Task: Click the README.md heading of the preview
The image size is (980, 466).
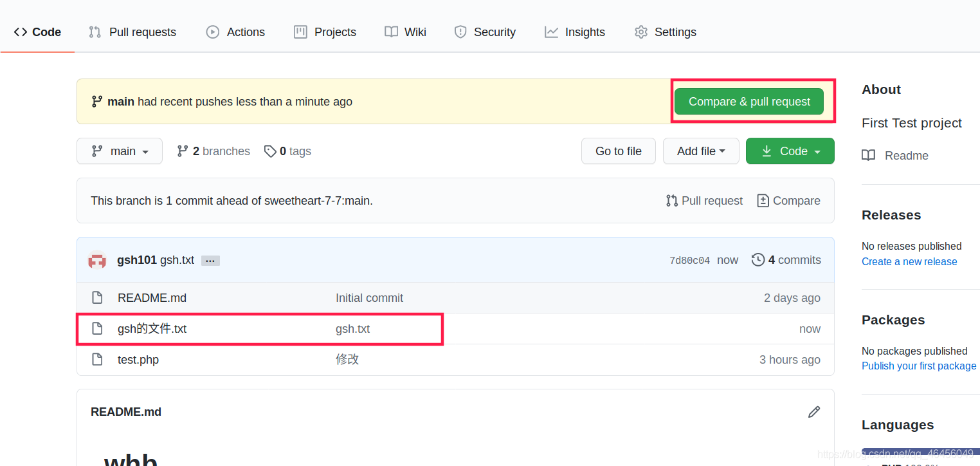Action: tap(126, 412)
